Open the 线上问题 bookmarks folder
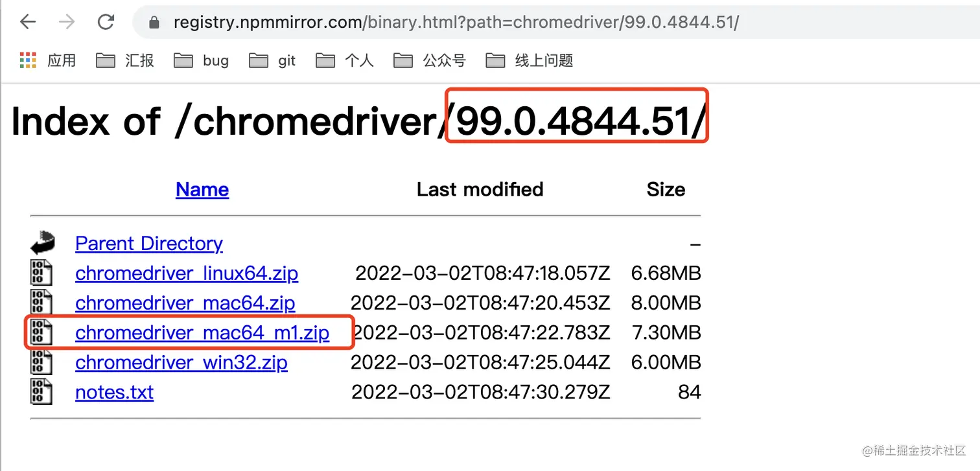Viewport: 980px width, 471px height. tap(530, 61)
